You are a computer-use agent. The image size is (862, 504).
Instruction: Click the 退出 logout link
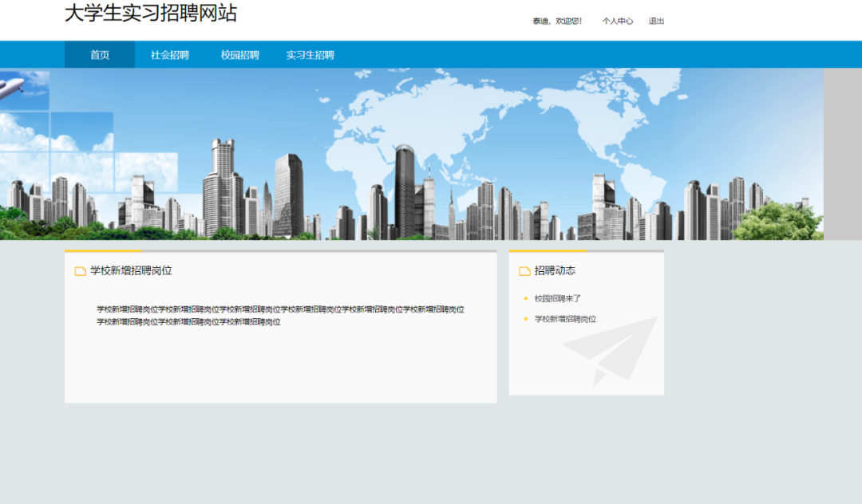(656, 21)
